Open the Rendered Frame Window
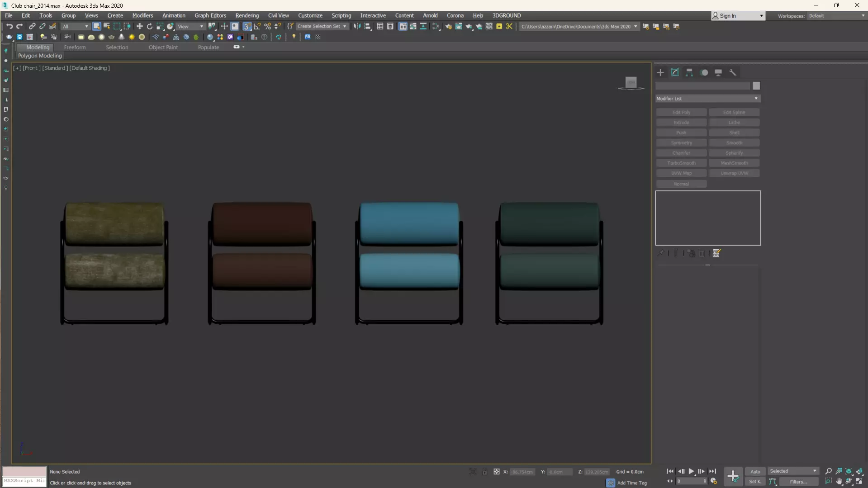 point(459,26)
